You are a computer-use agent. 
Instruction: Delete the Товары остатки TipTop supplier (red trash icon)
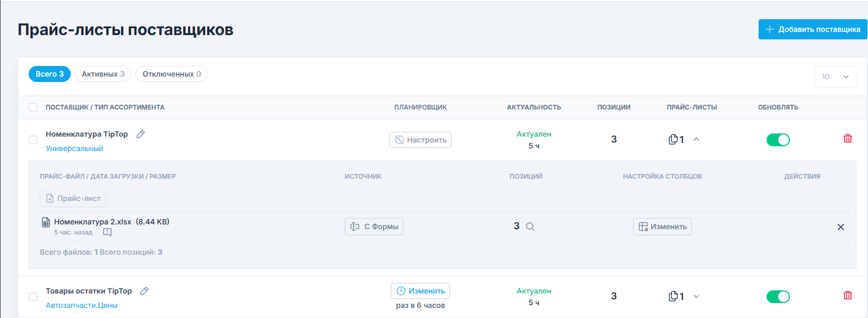[847, 296]
